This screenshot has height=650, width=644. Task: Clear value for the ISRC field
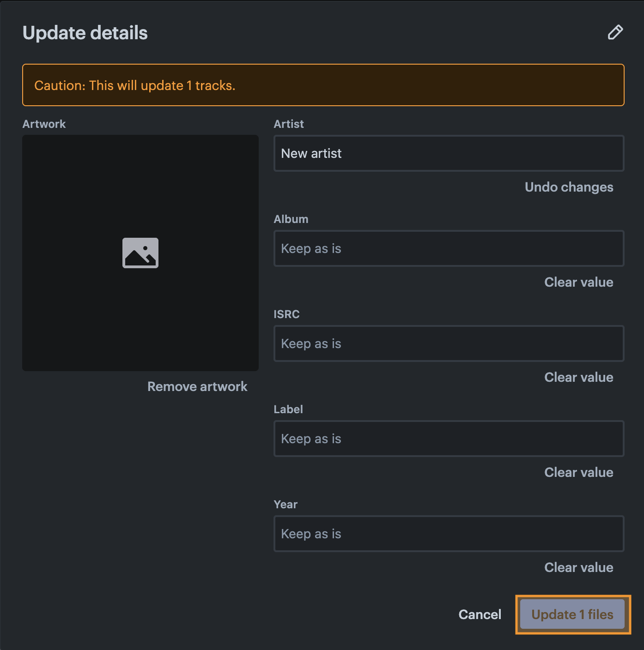(578, 377)
